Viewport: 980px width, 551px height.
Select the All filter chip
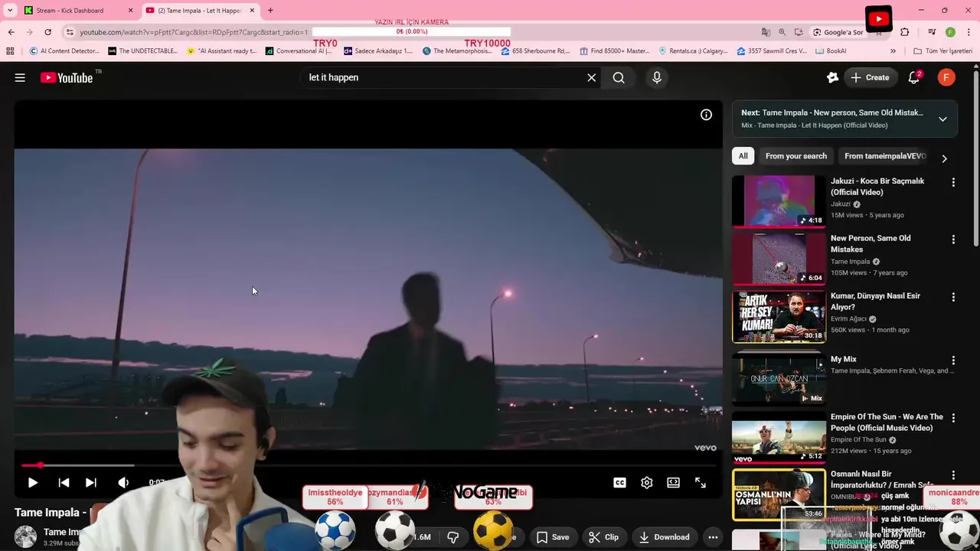[743, 156]
